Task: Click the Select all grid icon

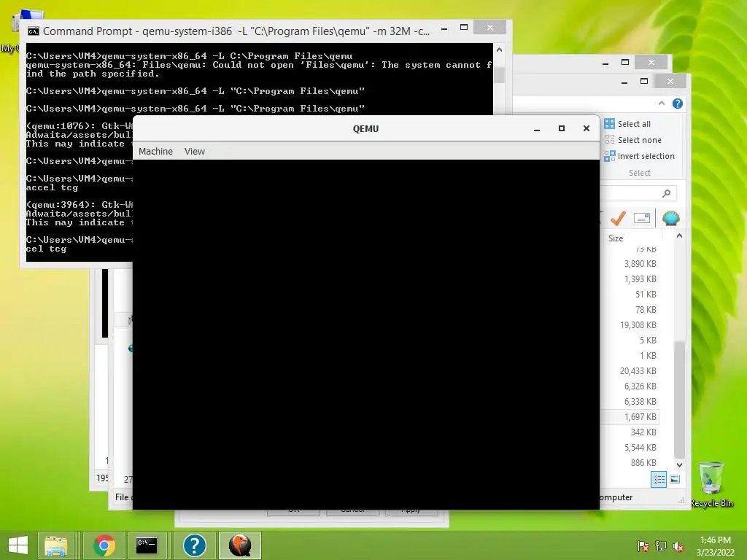Action: click(609, 124)
